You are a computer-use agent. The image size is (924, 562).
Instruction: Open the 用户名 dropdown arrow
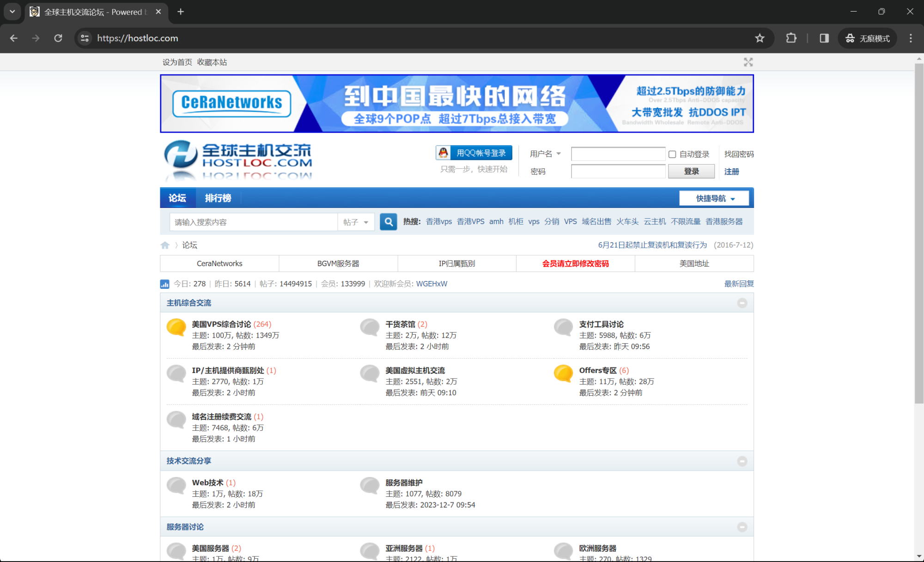click(559, 153)
